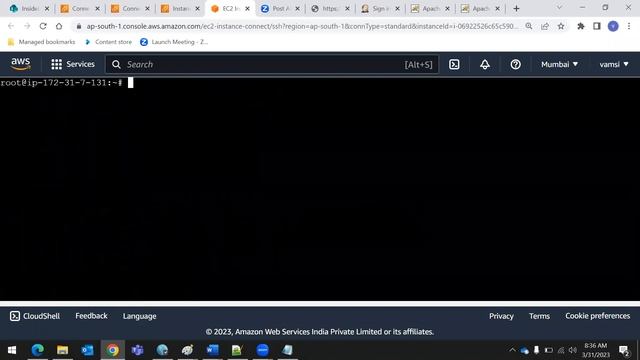The height and width of the screenshot is (360, 640).
Task: Open File Explorer from taskbar
Action: click(x=62, y=350)
